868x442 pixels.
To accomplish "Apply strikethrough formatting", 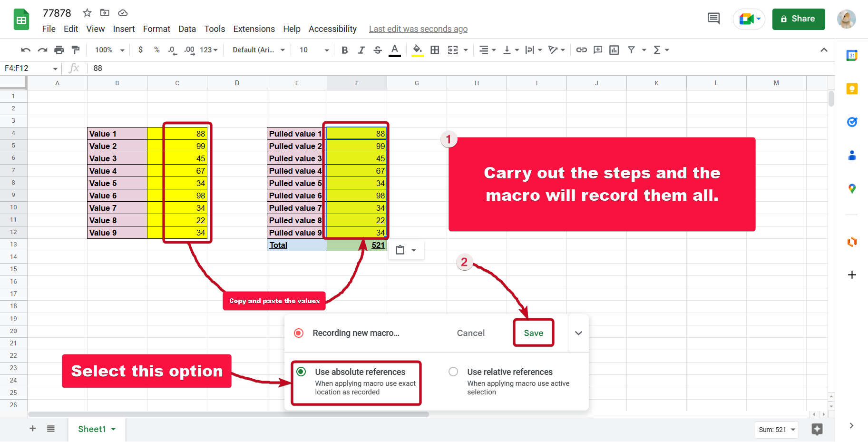I will coord(377,49).
